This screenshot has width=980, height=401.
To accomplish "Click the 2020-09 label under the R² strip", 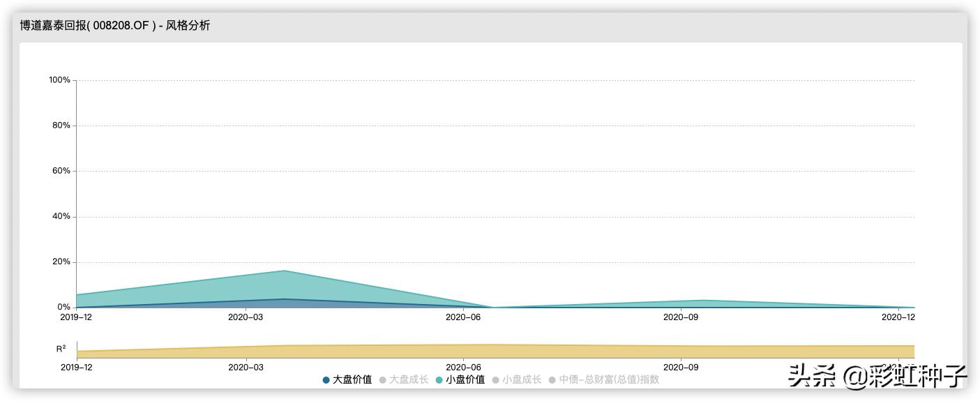I will 681,367.
